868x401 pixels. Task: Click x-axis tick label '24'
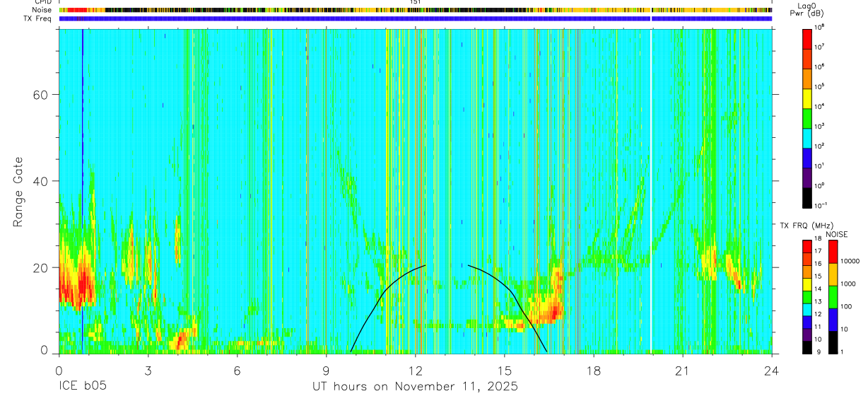tap(771, 371)
